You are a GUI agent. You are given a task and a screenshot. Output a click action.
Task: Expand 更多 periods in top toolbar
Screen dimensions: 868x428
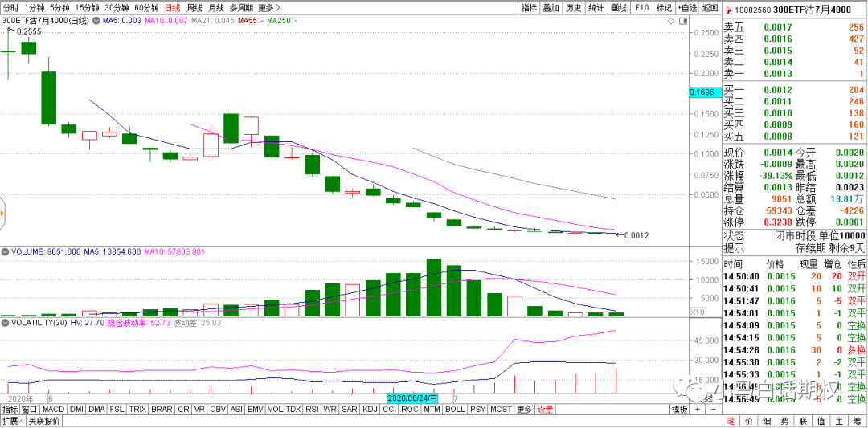pyautogui.click(x=268, y=7)
